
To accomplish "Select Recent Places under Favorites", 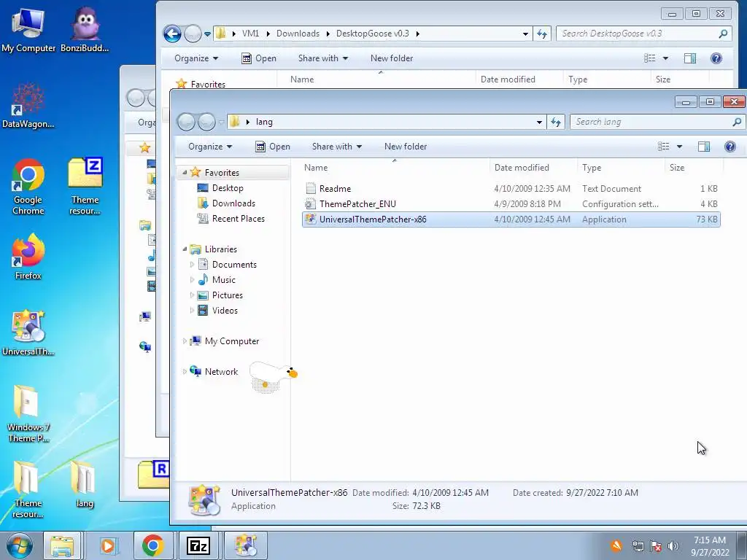I will point(231,219).
